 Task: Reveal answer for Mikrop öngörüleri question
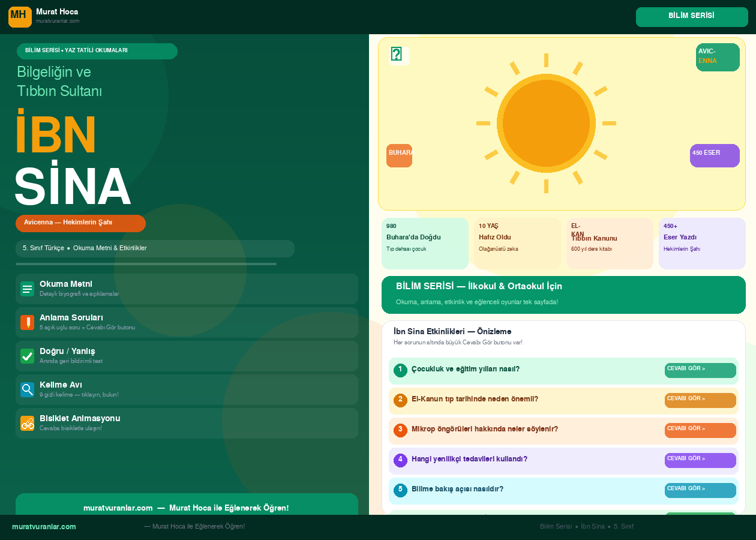[700, 430]
